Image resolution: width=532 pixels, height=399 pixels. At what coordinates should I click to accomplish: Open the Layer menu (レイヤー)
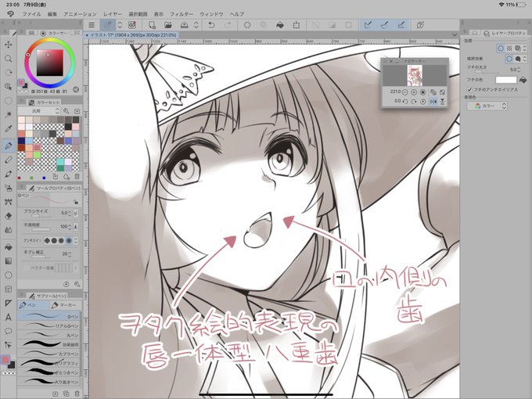pos(113,14)
